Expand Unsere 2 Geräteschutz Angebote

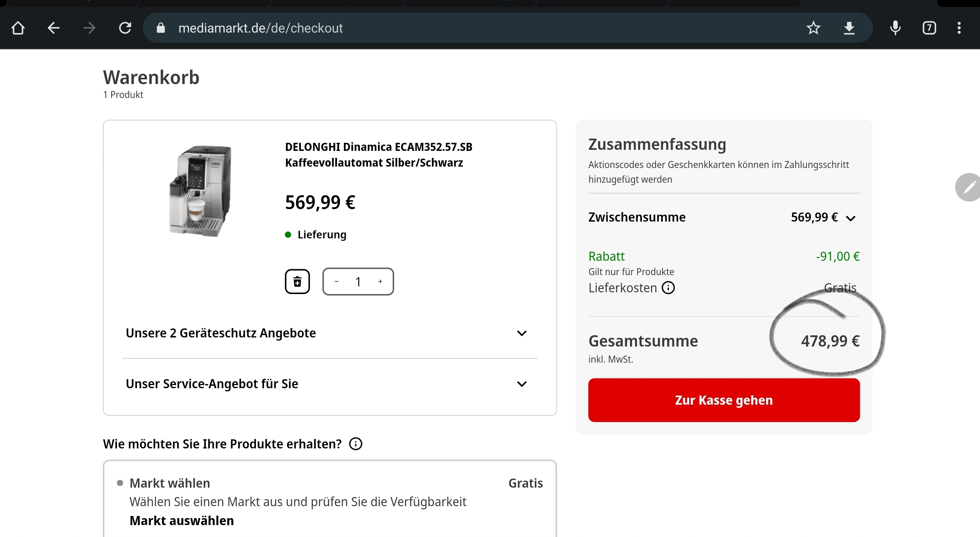point(521,333)
